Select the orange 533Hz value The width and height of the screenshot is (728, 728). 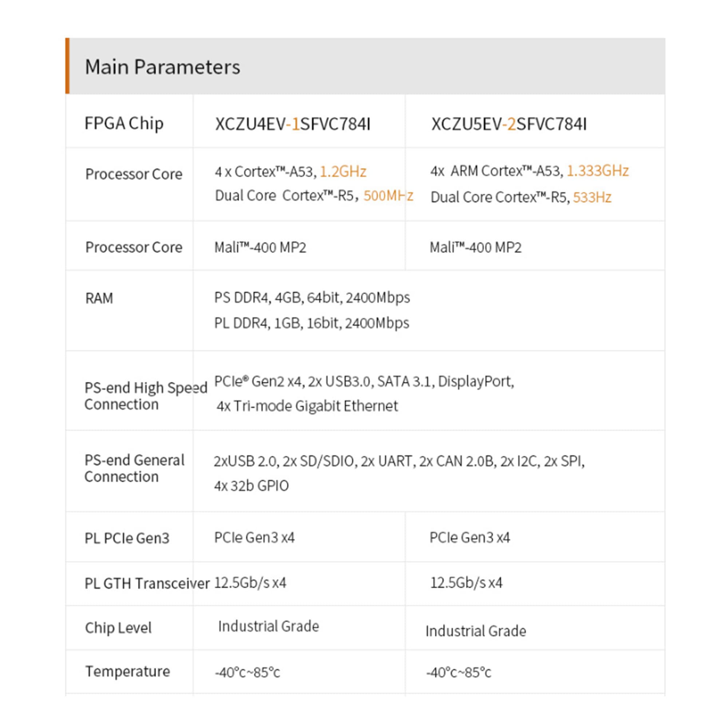(592, 197)
